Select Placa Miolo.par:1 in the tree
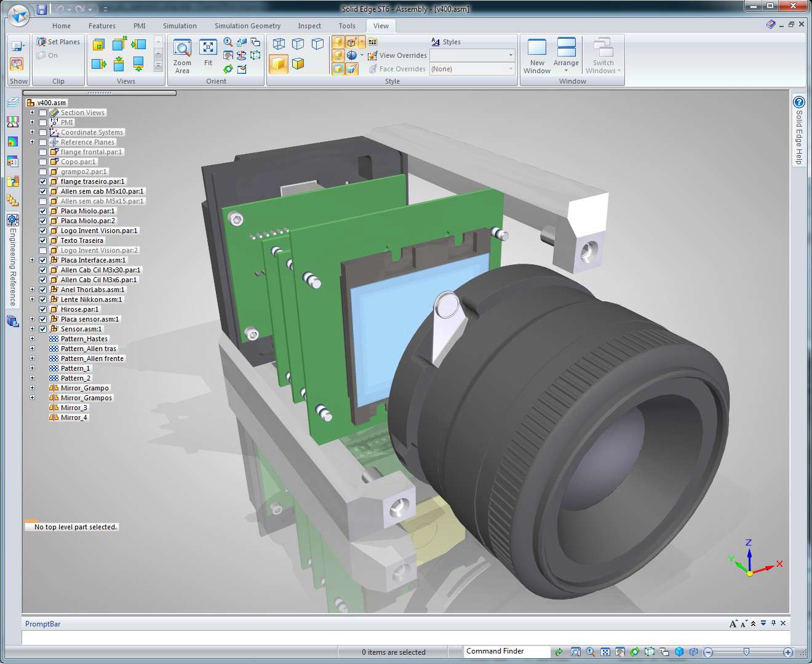This screenshot has height=664, width=812. pyautogui.click(x=87, y=211)
